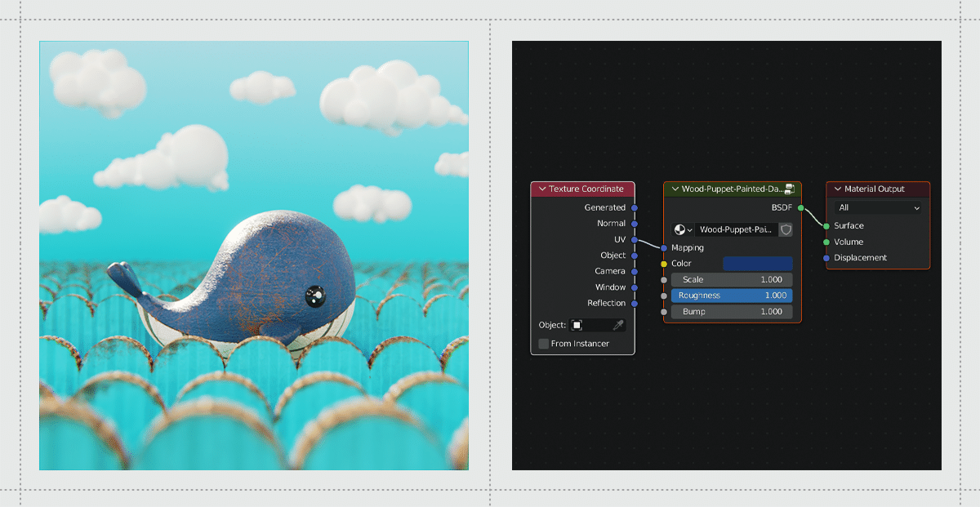The width and height of the screenshot is (980, 507).
Task: Enable the From Instancer checkbox
Action: tap(544, 344)
